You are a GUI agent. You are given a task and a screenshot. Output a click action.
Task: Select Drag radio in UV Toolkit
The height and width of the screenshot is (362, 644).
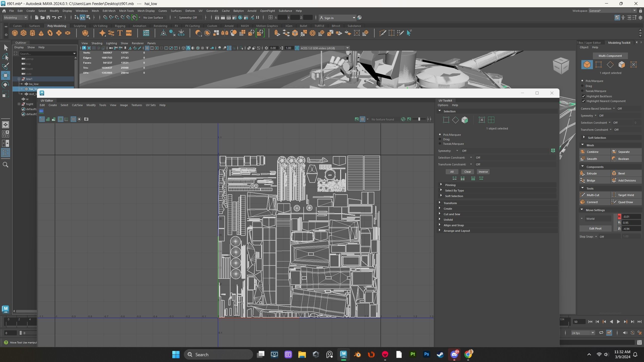(440, 139)
